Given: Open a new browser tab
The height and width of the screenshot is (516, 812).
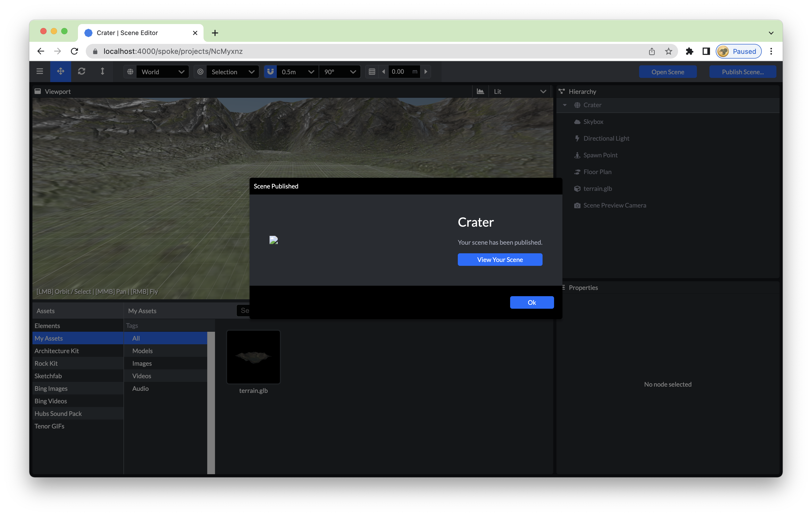Looking at the screenshot, I should point(215,33).
